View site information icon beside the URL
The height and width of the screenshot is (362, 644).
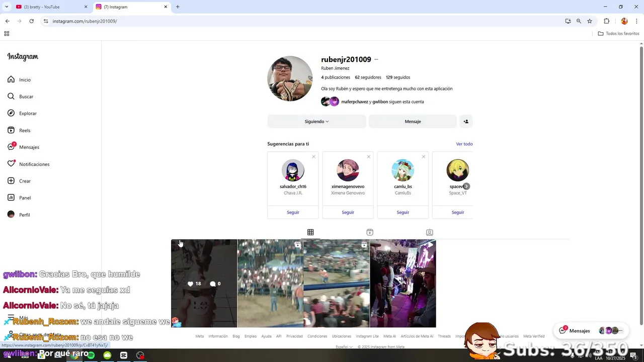46,21
